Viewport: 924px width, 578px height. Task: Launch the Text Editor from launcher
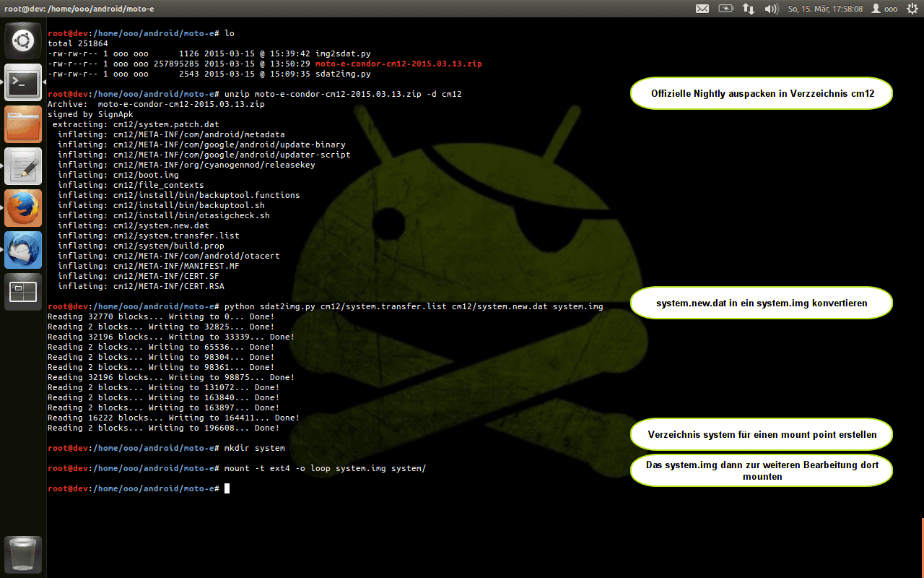click(x=23, y=166)
